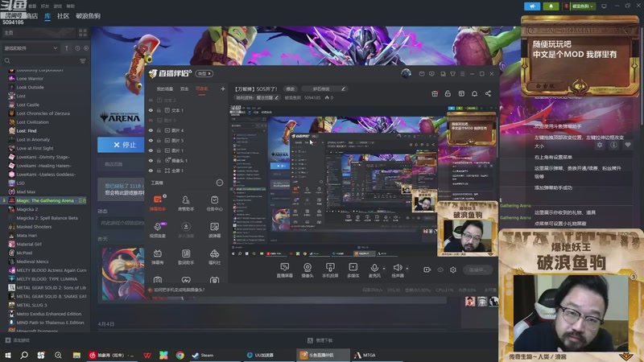Switch Steam library to grid view
The height and width of the screenshot is (362, 644).
[83, 33]
